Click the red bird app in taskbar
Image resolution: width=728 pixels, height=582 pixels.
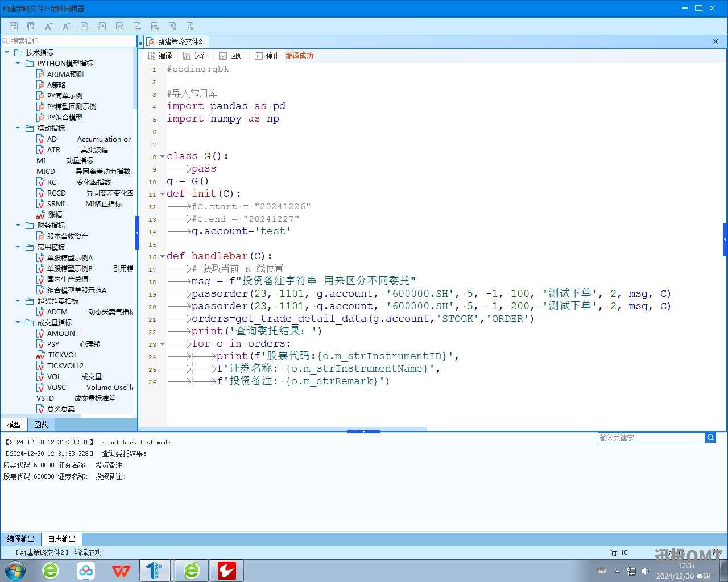(226, 570)
